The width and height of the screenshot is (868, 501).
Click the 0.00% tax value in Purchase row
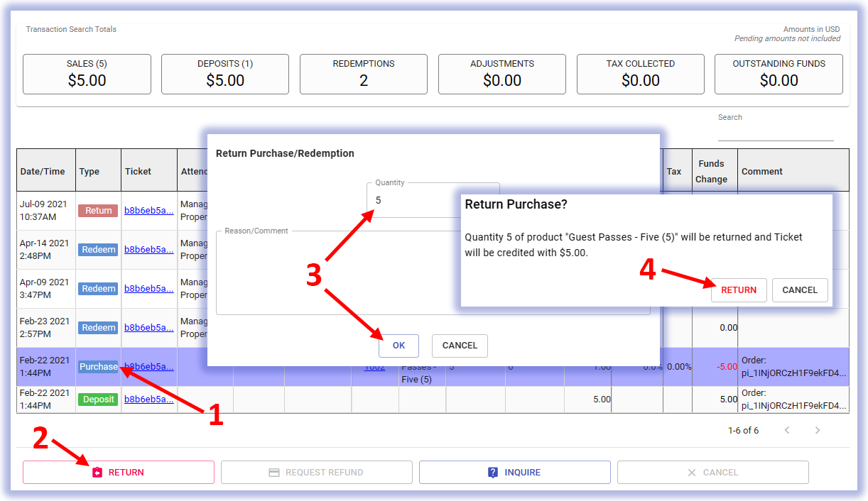(679, 367)
